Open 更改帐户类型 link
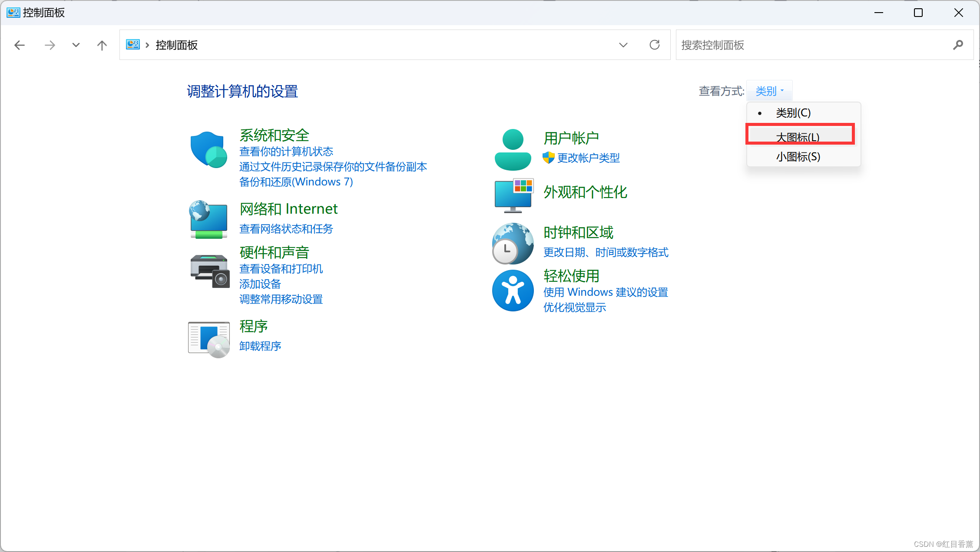The height and width of the screenshot is (552, 980). (588, 158)
